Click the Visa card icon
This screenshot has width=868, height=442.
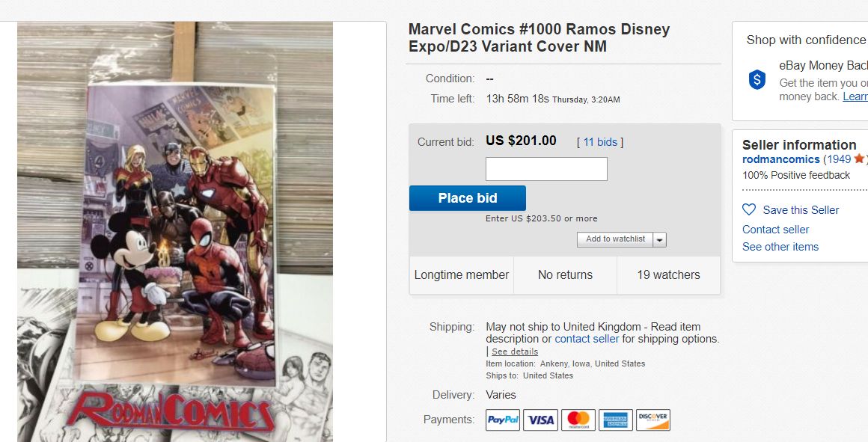(x=540, y=420)
